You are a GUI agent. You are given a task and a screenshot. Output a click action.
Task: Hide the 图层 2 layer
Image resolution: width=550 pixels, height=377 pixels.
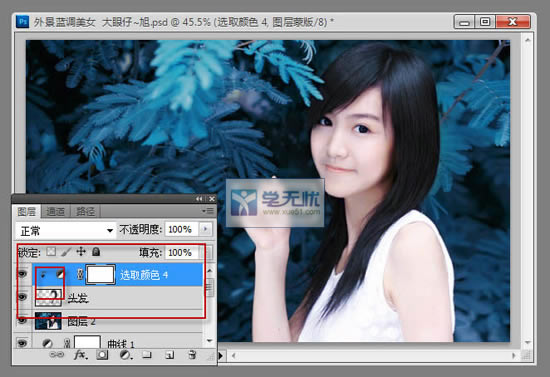tap(22, 320)
